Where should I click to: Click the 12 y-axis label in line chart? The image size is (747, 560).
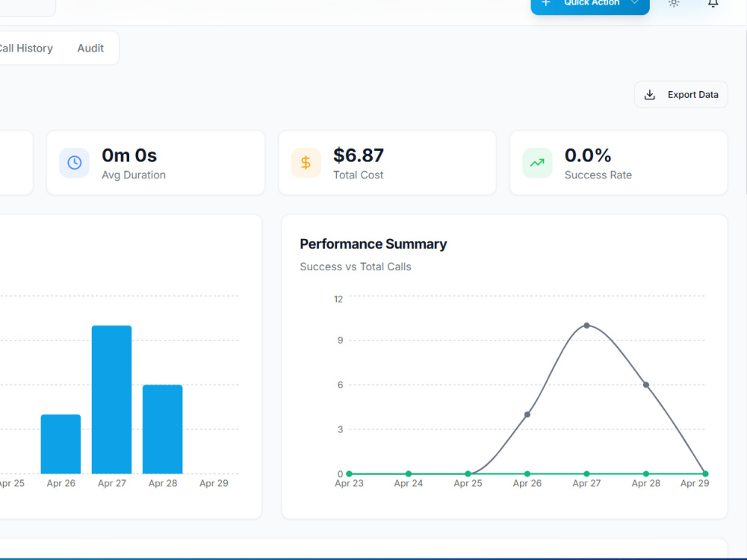pyautogui.click(x=338, y=299)
